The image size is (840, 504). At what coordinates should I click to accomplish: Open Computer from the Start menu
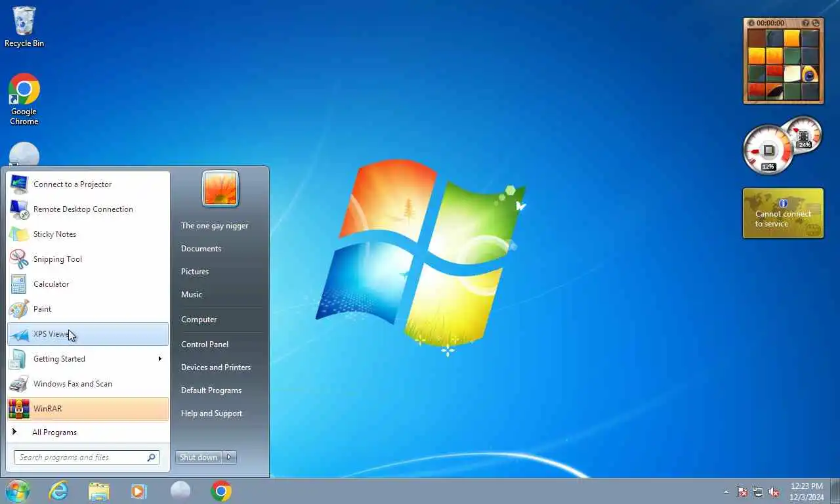(199, 320)
